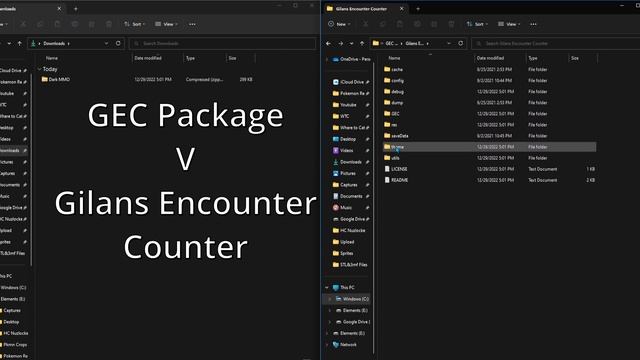The width and height of the screenshot is (640, 360).
Task: Click Cut icon in Downloads window toolbar
Action: click(23, 24)
